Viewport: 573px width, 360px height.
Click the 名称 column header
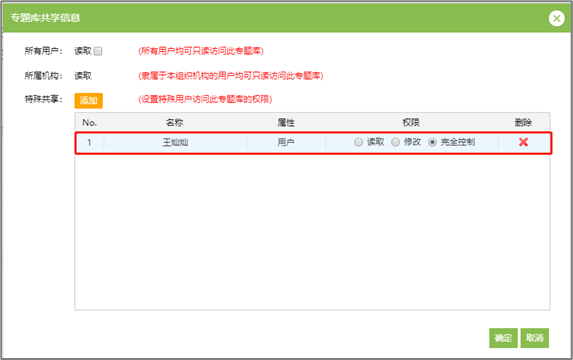(x=175, y=122)
